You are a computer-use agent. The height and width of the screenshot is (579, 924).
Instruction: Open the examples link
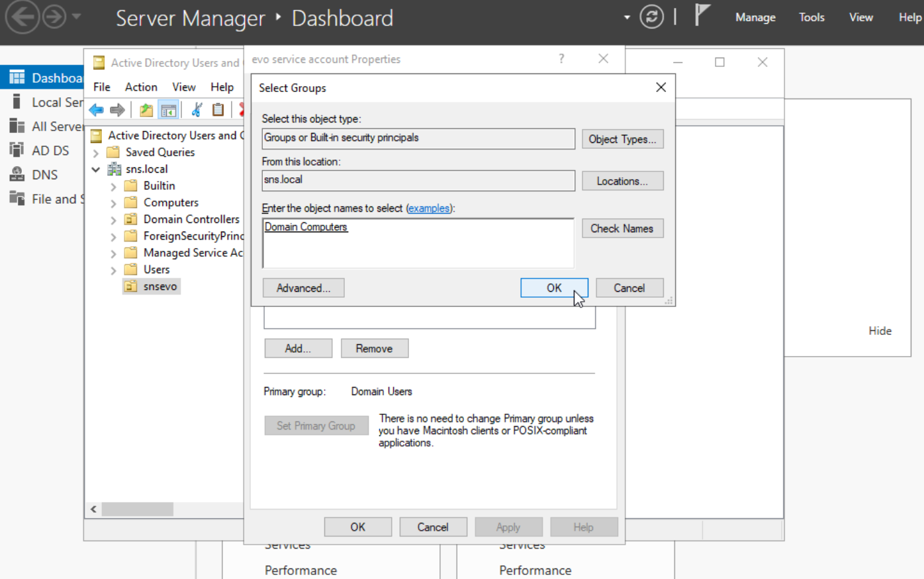(428, 208)
